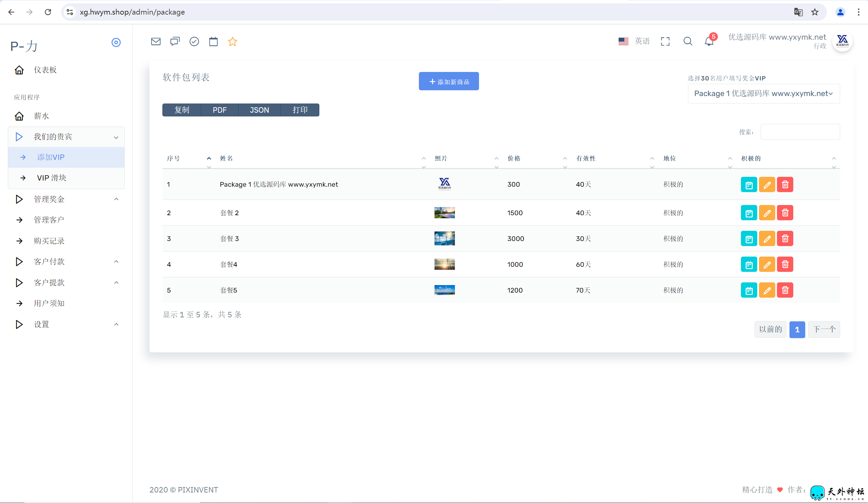Open the mail envelope icon in the top toolbar
The width and height of the screenshot is (868, 503).
point(156,42)
